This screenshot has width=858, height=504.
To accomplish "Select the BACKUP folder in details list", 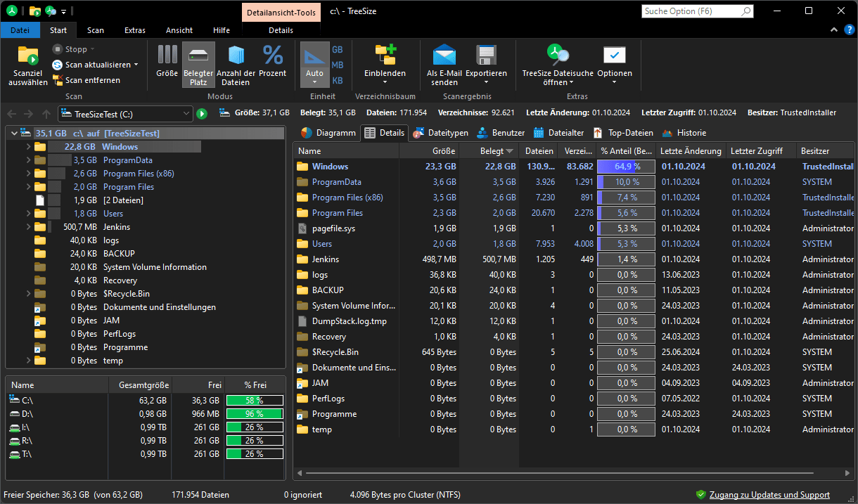I will click(x=575, y=290).
